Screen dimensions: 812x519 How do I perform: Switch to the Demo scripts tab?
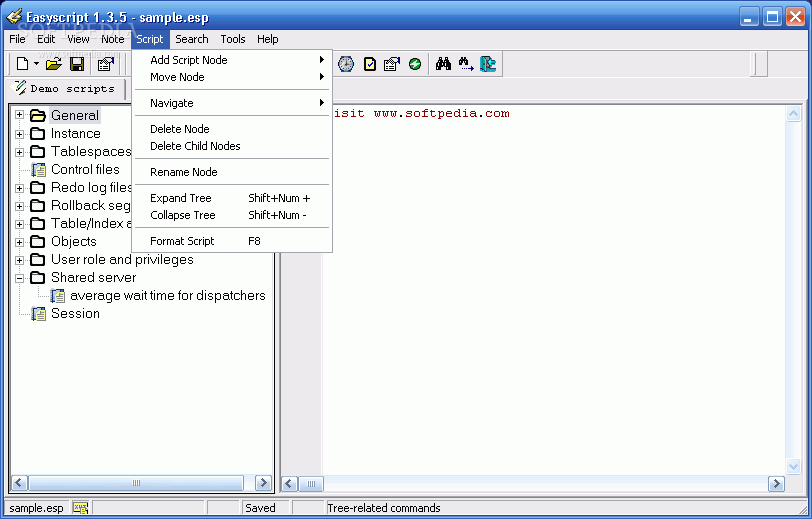[x=65, y=89]
